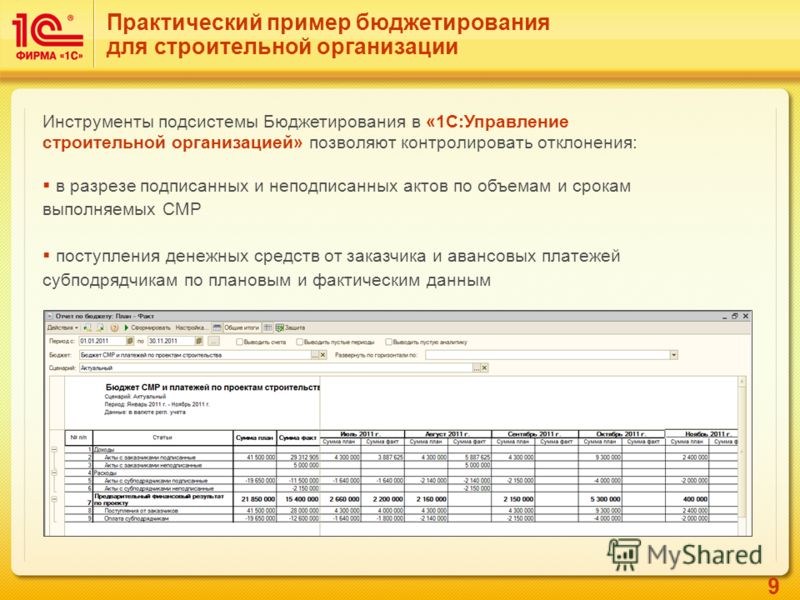Click the Защита protection button

[x=290, y=328]
